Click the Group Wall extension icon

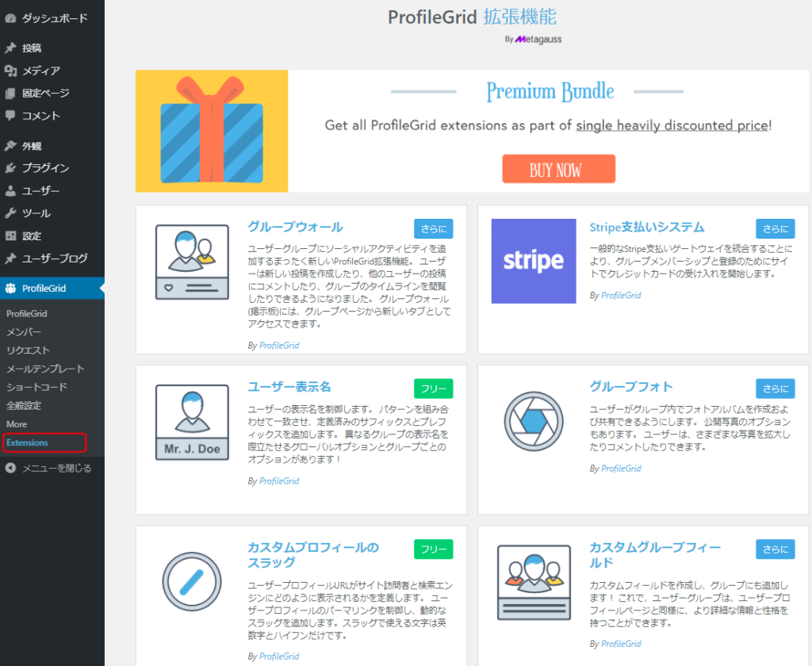click(192, 261)
